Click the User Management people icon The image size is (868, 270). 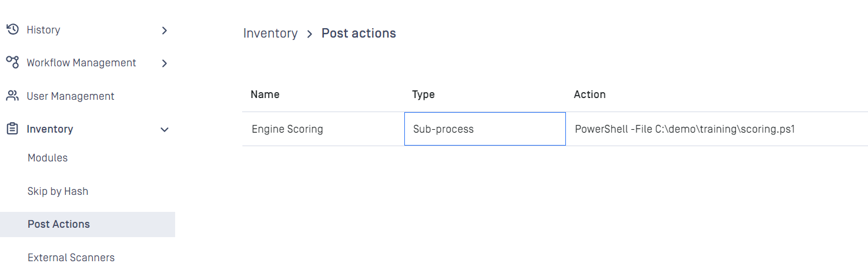[x=12, y=96]
